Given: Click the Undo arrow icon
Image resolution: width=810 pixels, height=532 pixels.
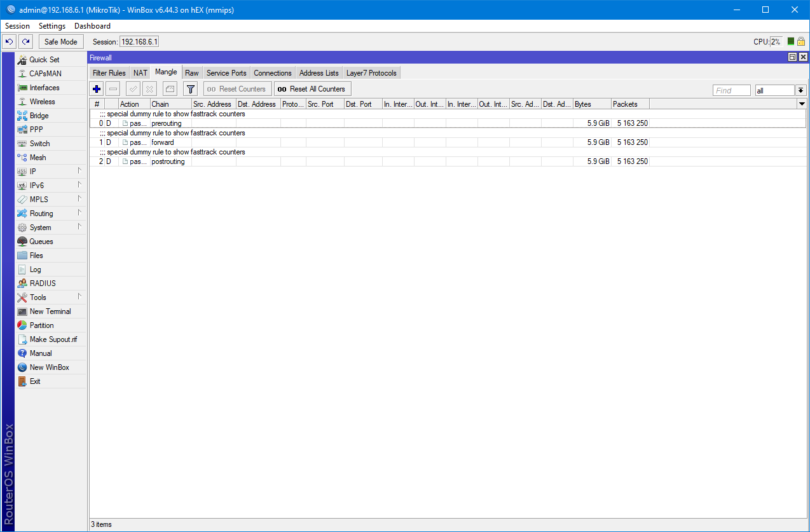Looking at the screenshot, I should [9, 41].
